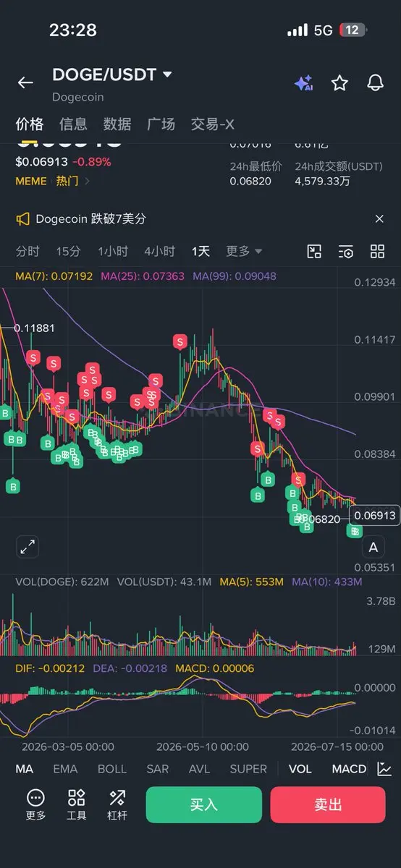Screen dimensions: 401x868
Task: Open price alert bell icon
Action: (x=375, y=82)
